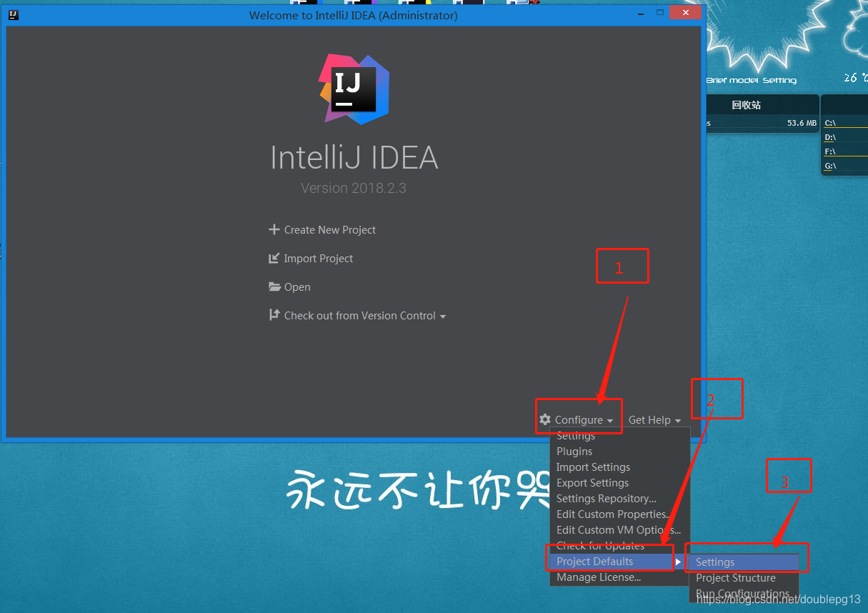Click the plus icon beside Create New Project
The width and height of the screenshot is (868, 613).
pos(274,230)
